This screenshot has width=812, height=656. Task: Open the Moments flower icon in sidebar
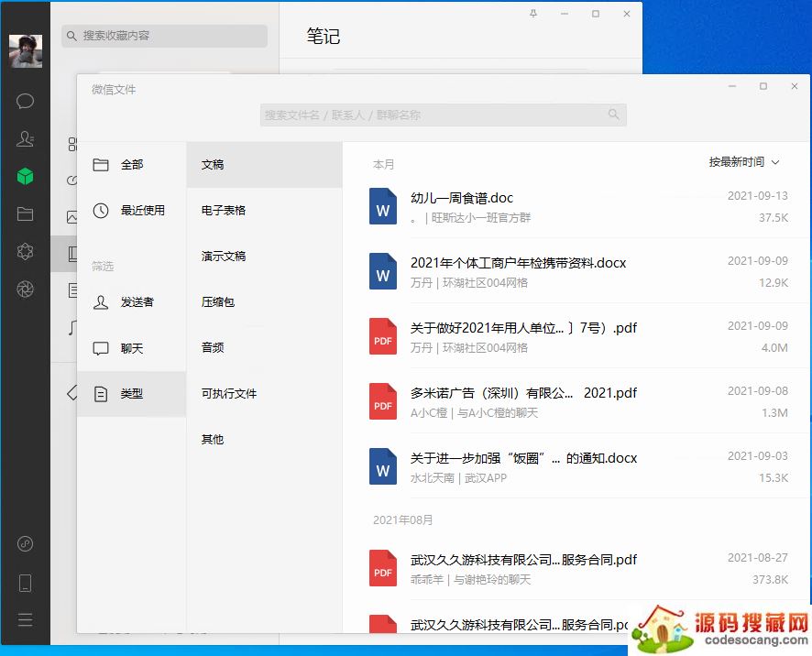click(25, 252)
